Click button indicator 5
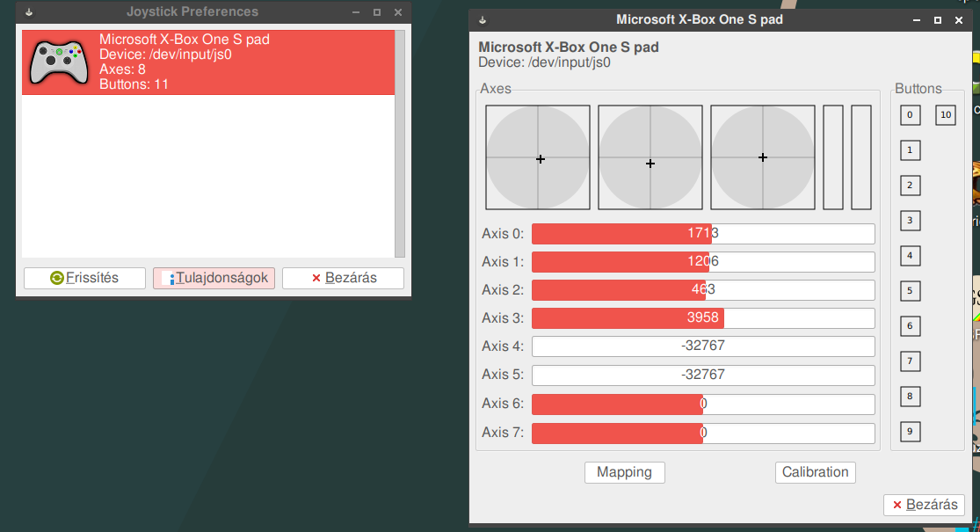980x532 pixels. pyautogui.click(x=910, y=291)
